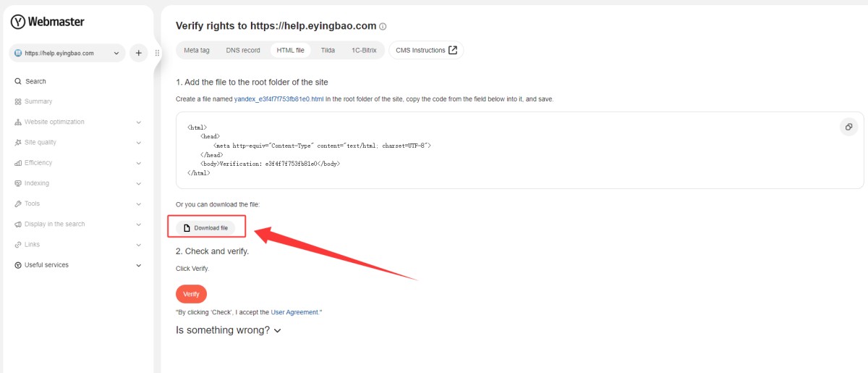Click external link icon in CMS Instructions
The height and width of the screenshot is (373, 868).
453,50
